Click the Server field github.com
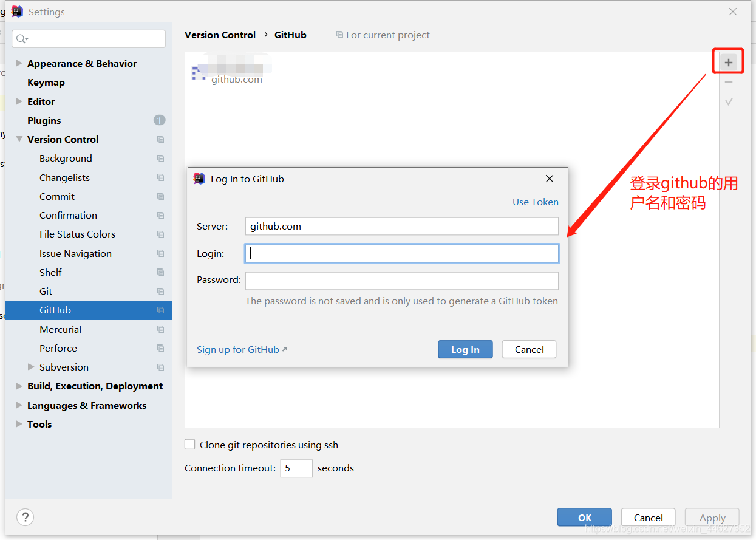 [402, 227]
